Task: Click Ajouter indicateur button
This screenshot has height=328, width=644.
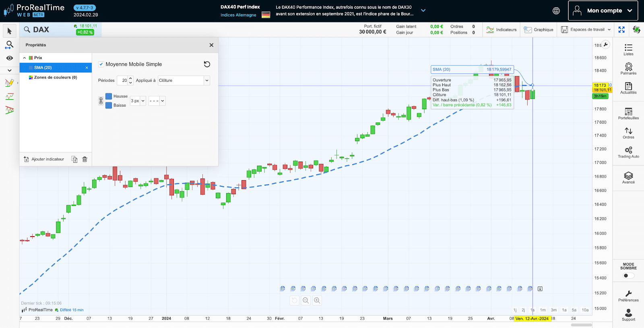Action: (44, 159)
